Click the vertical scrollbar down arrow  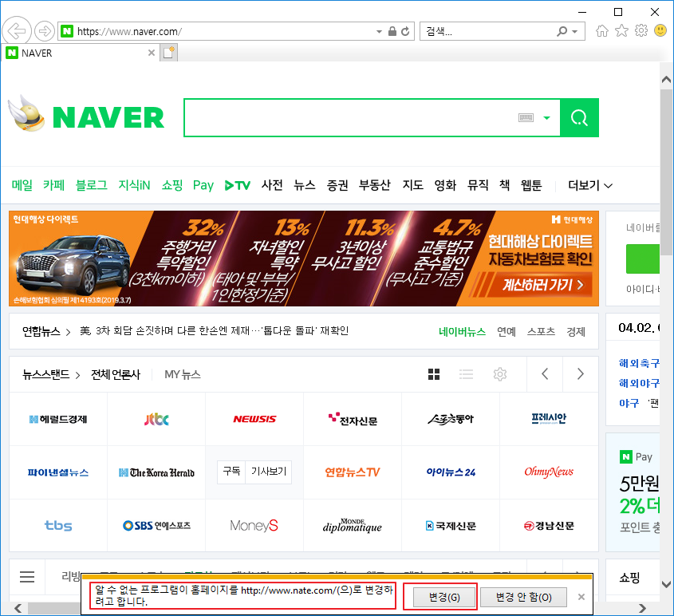(x=666, y=584)
